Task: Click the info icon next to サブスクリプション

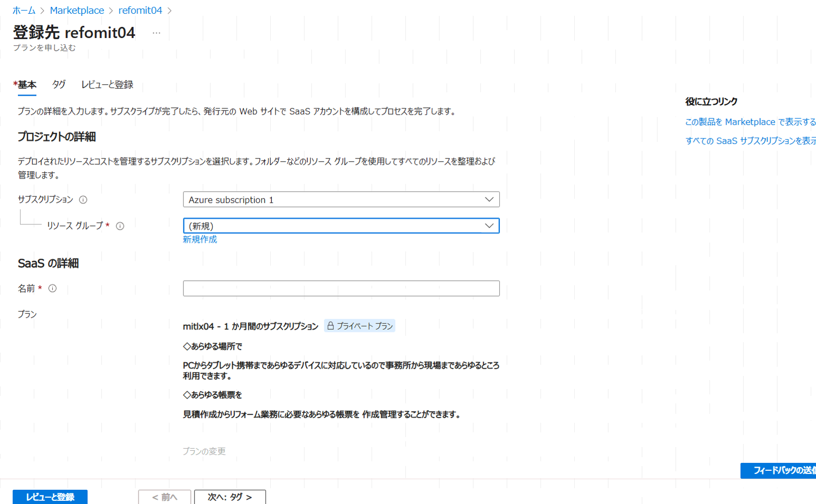Action: 83,200
